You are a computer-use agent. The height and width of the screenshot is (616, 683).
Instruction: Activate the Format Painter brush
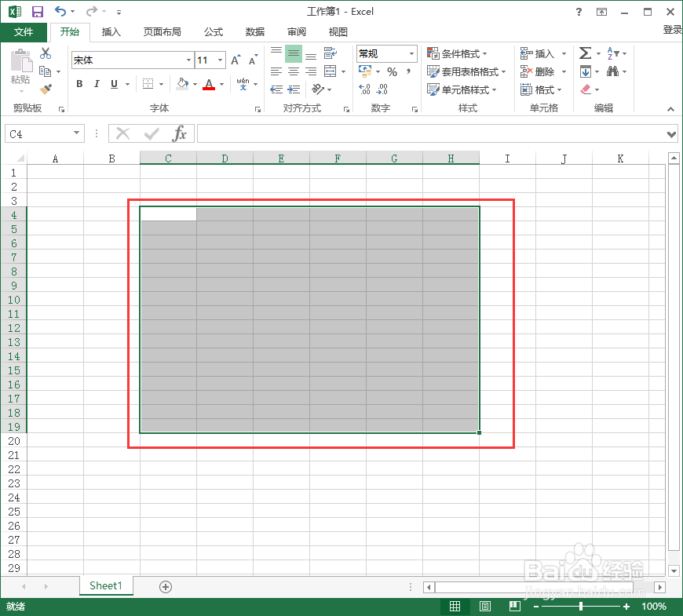click(x=46, y=89)
